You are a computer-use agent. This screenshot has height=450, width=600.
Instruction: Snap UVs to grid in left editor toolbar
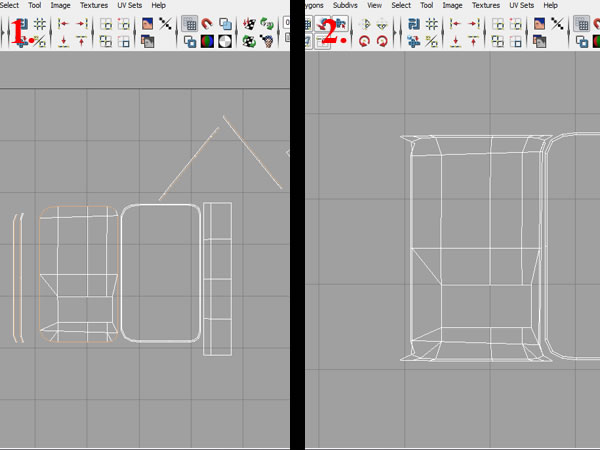[x=40, y=24]
